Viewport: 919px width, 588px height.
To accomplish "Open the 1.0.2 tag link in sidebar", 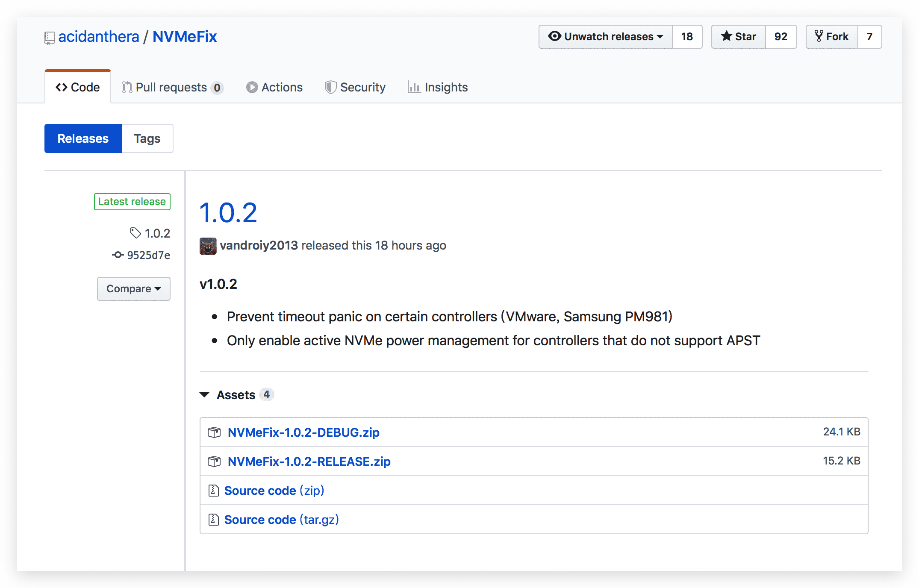I will [157, 233].
